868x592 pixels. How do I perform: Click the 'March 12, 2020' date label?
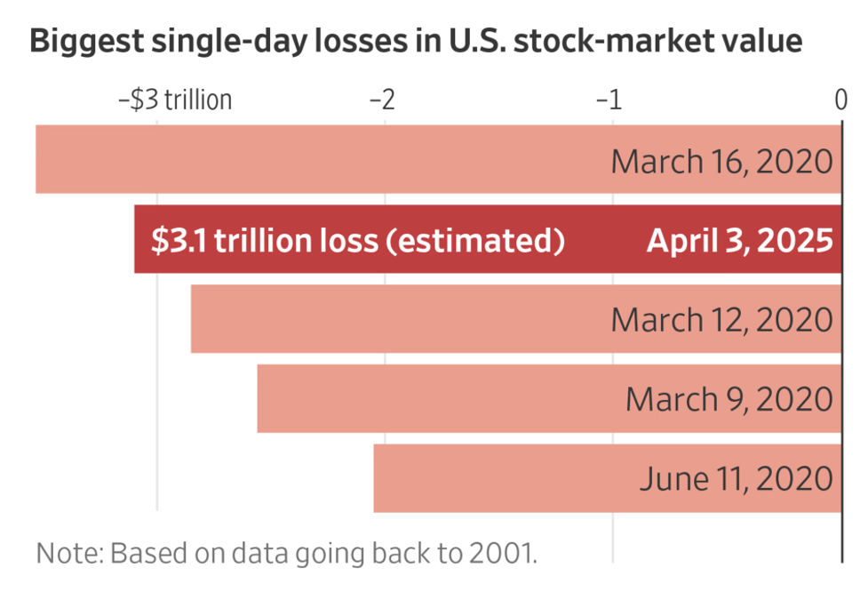[721, 320]
